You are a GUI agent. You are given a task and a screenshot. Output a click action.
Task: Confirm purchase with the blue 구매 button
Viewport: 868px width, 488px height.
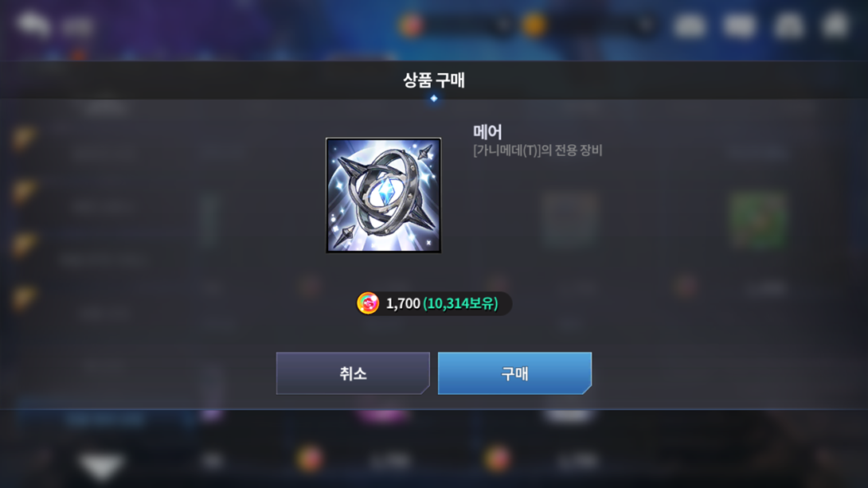click(x=514, y=373)
